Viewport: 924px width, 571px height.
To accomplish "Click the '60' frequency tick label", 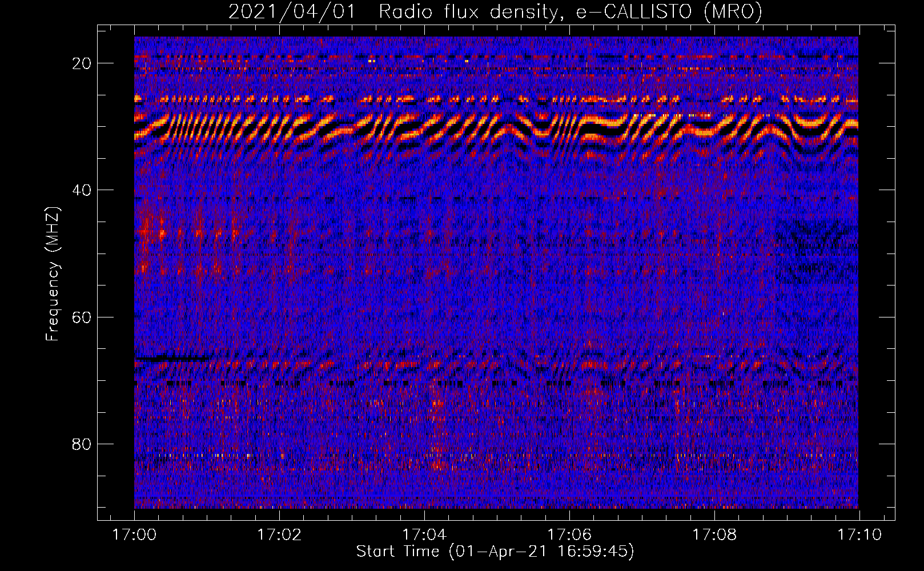I will point(82,317).
